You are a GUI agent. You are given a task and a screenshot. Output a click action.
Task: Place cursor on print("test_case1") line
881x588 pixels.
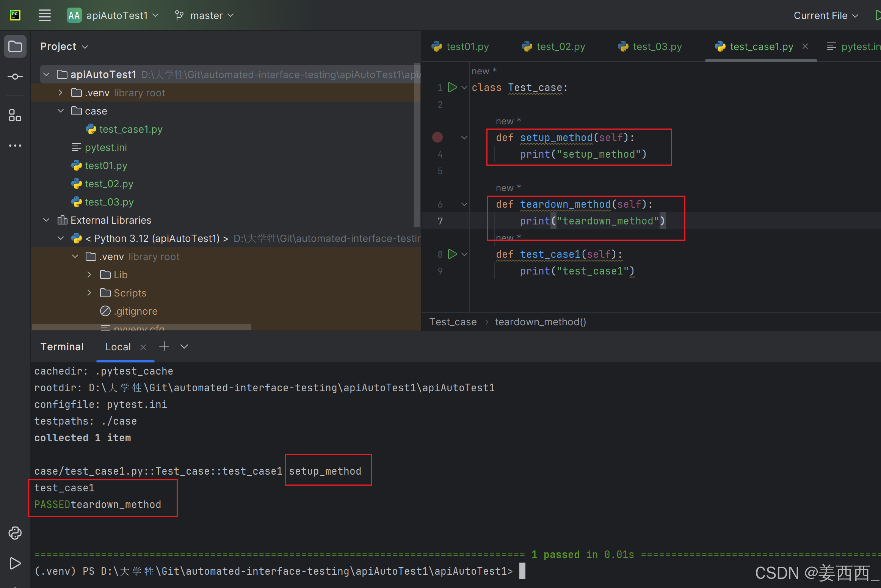(577, 271)
